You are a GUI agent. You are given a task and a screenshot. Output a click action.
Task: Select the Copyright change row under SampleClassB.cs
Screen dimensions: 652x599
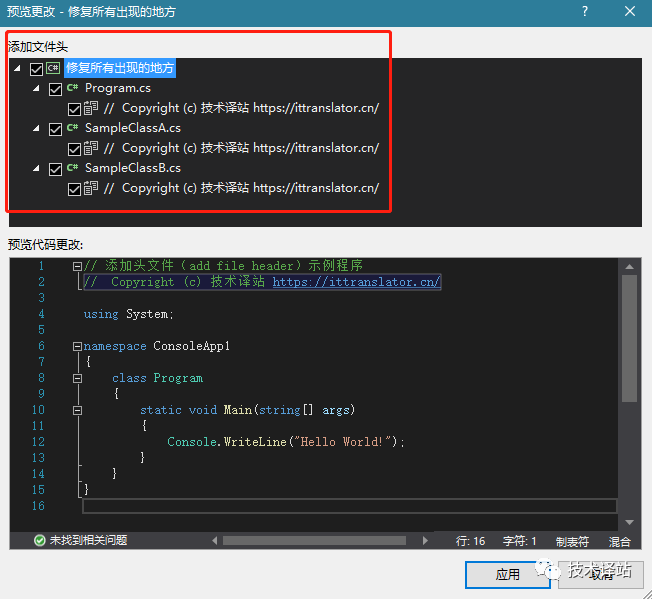241,187
